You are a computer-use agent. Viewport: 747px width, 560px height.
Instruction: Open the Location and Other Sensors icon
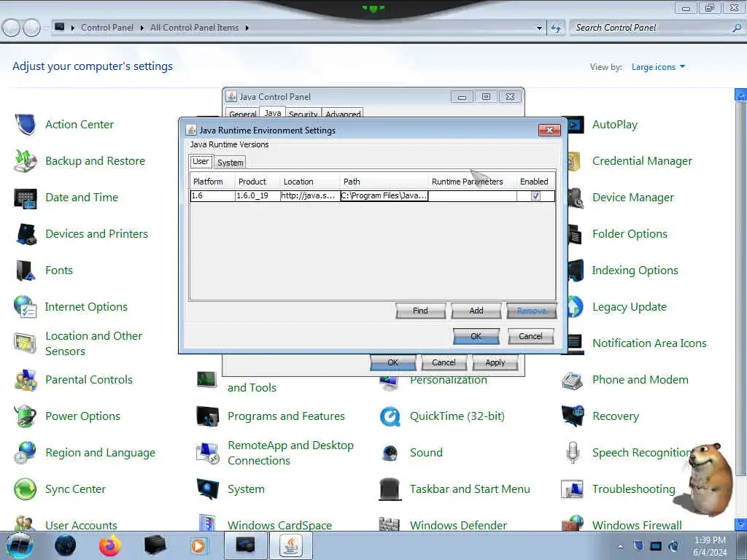25,343
